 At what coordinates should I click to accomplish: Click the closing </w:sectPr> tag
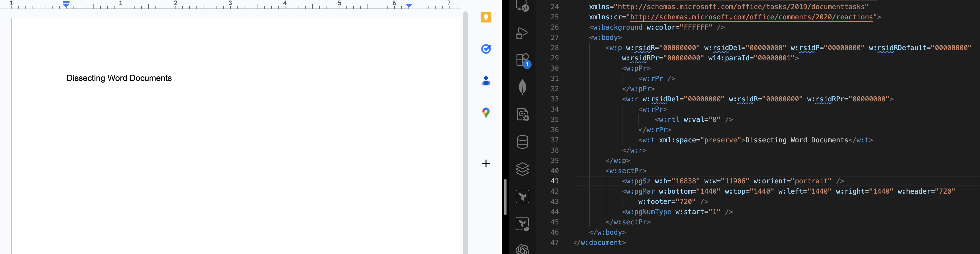point(628,222)
